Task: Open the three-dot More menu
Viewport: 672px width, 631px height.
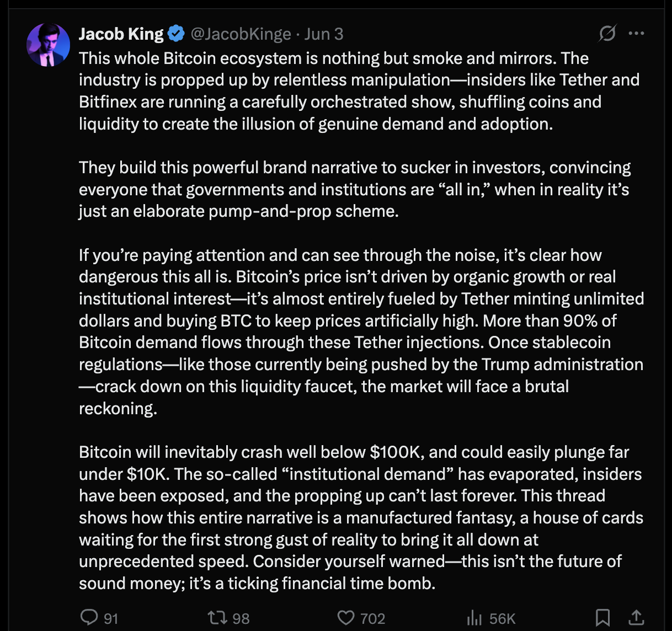Action: click(636, 34)
